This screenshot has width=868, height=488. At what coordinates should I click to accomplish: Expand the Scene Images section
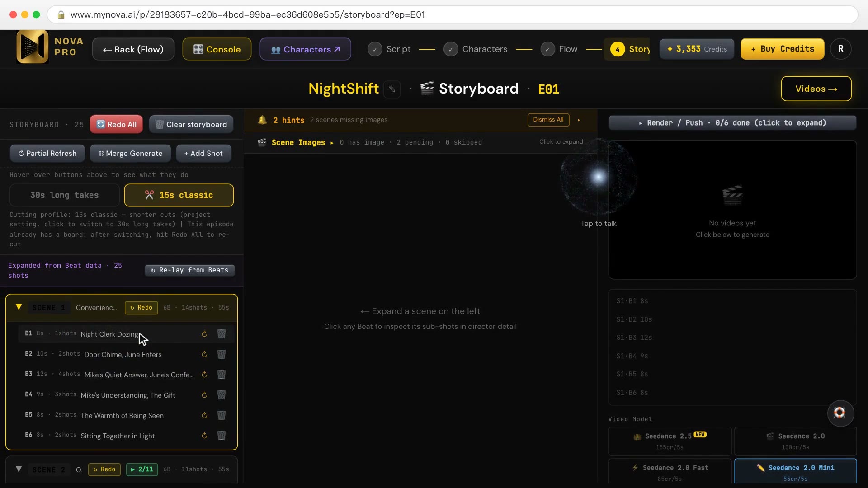(420, 142)
